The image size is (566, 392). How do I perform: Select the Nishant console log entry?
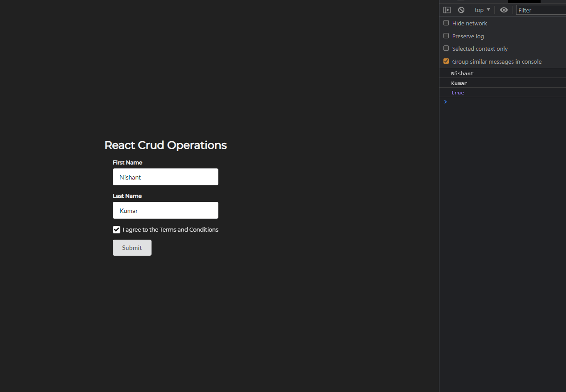pos(462,73)
